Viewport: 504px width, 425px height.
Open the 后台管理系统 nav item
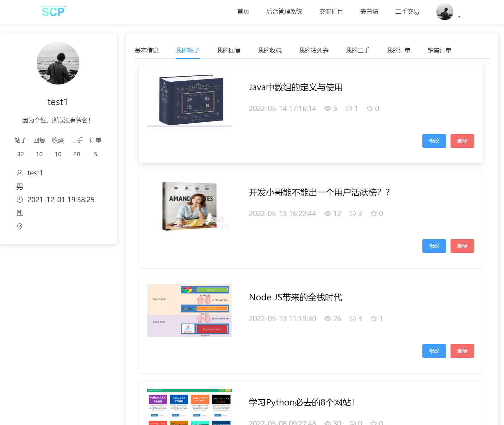point(284,12)
